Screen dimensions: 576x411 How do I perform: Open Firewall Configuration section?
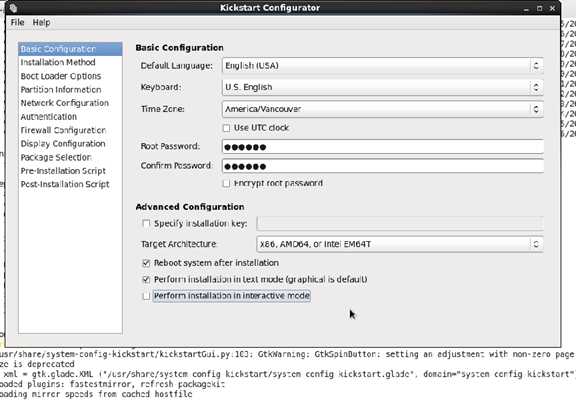point(70,130)
